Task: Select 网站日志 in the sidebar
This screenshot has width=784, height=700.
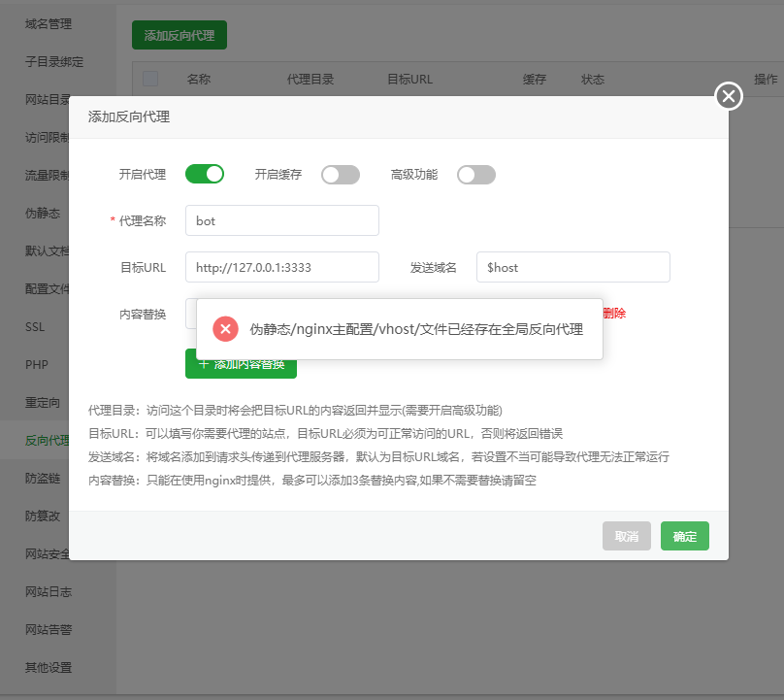Action: pyautogui.click(x=49, y=592)
